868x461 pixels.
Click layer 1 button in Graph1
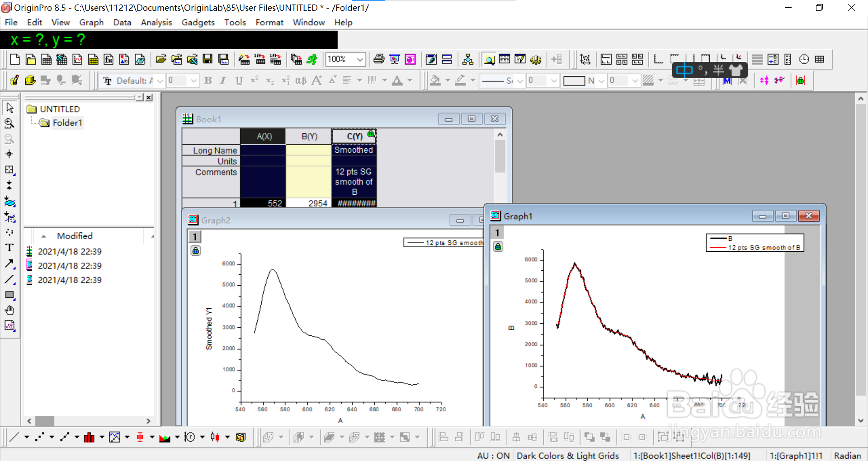[x=497, y=233]
